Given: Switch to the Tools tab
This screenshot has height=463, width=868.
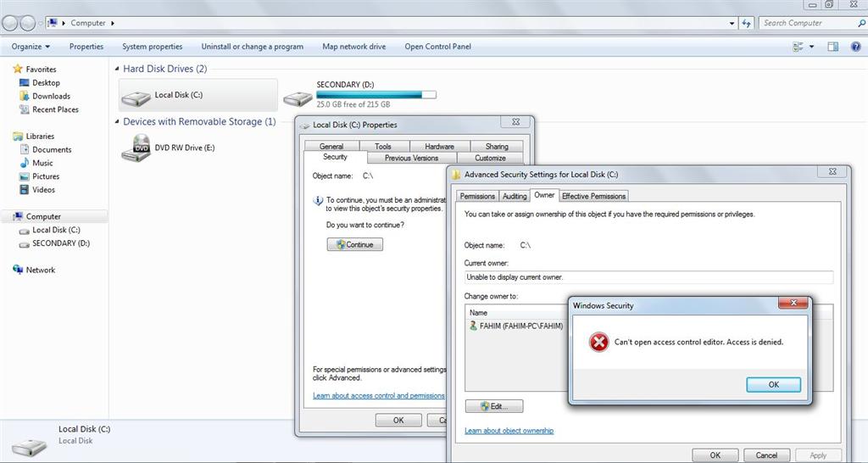Looking at the screenshot, I should click(383, 146).
